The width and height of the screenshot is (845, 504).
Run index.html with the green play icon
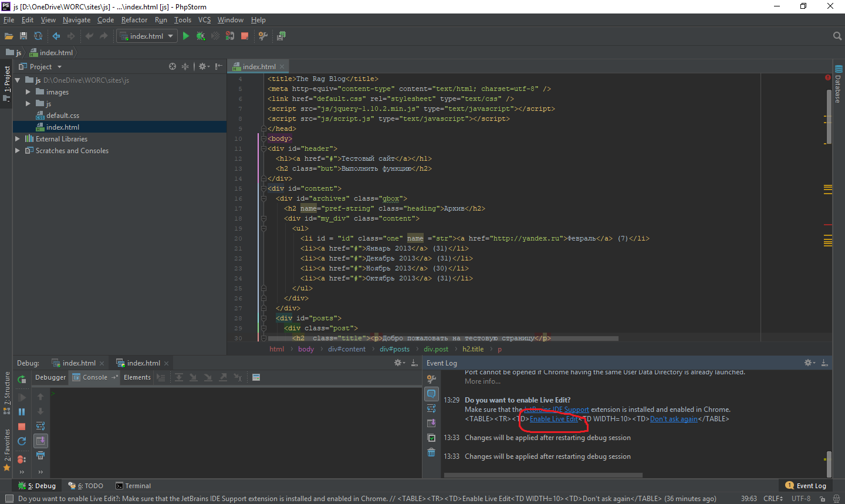coord(186,36)
